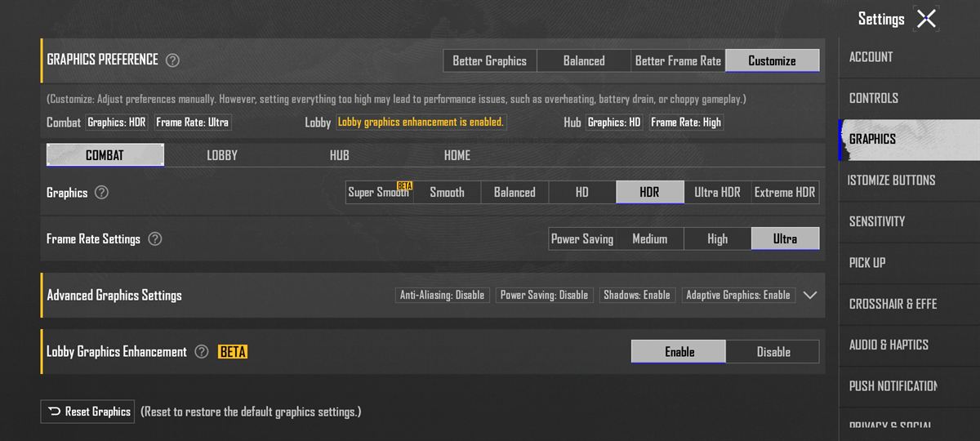The height and width of the screenshot is (441, 980).
Task: Disable Lobby Graphics Enhancement
Action: 773,352
